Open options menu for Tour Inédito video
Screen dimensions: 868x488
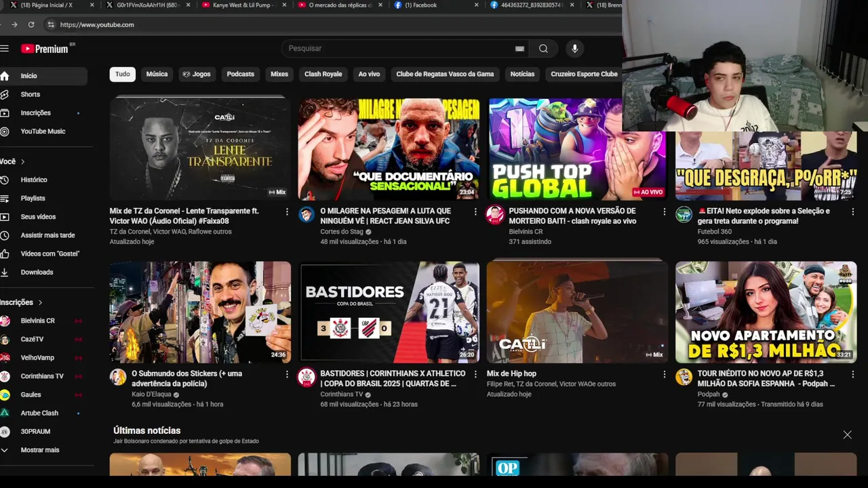click(x=852, y=374)
